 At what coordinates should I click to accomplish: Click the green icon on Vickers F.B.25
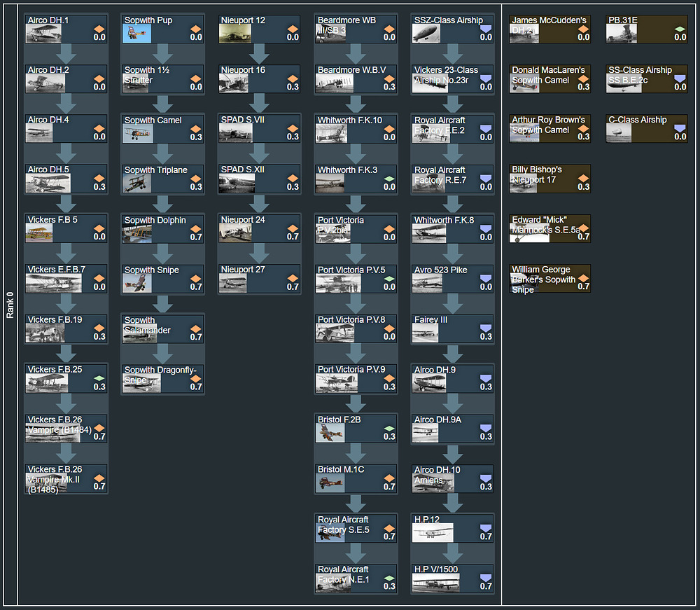click(x=99, y=378)
